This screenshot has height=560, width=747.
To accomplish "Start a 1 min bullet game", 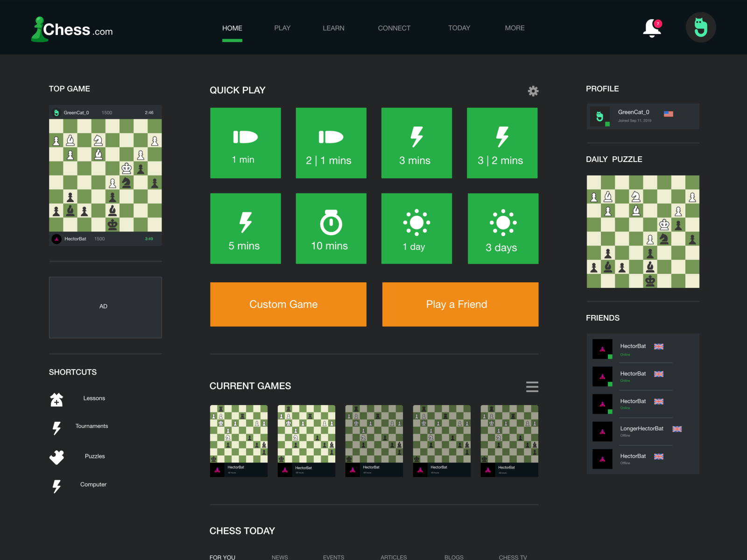I will [x=245, y=143].
